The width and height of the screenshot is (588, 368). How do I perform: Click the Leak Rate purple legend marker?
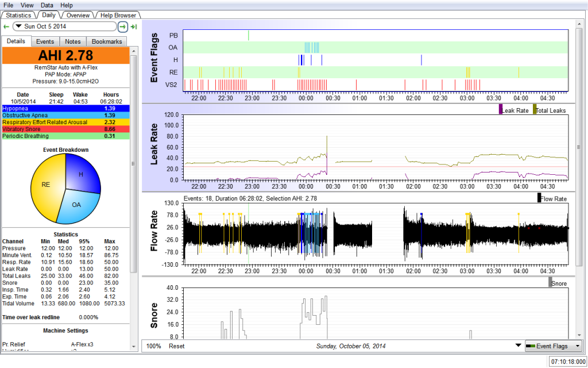[x=501, y=109]
